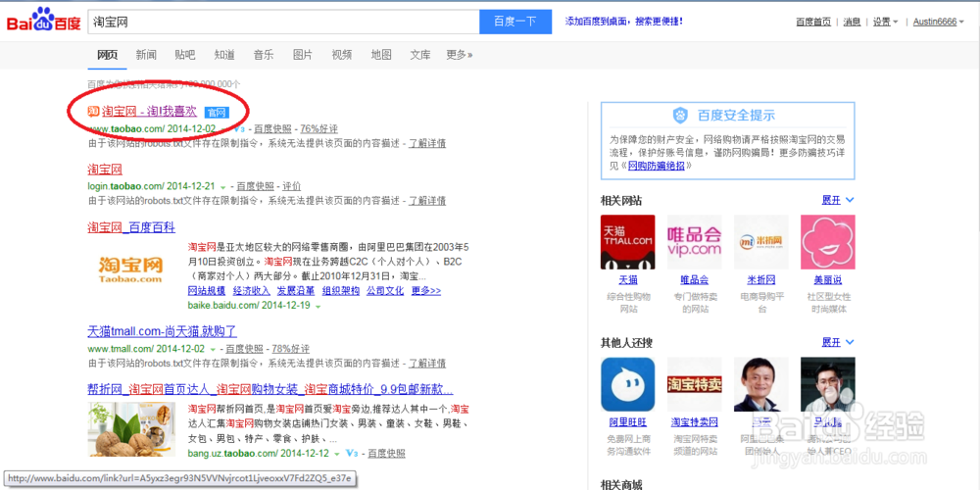Expand arrow beside baike.baidu.com date
Image resolution: width=980 pixels, height=490 pixels.
(x=318, y=306)
